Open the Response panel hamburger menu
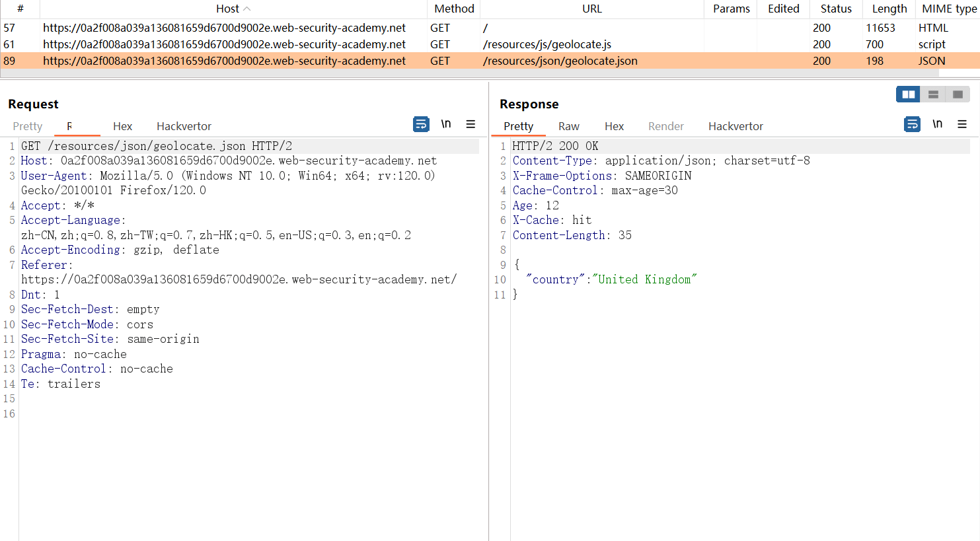 point(962,124)
